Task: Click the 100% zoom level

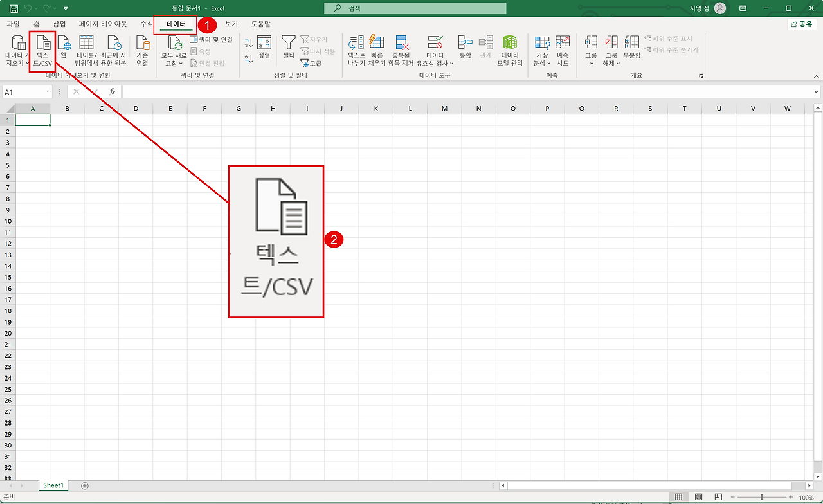Action: point(806,498)
